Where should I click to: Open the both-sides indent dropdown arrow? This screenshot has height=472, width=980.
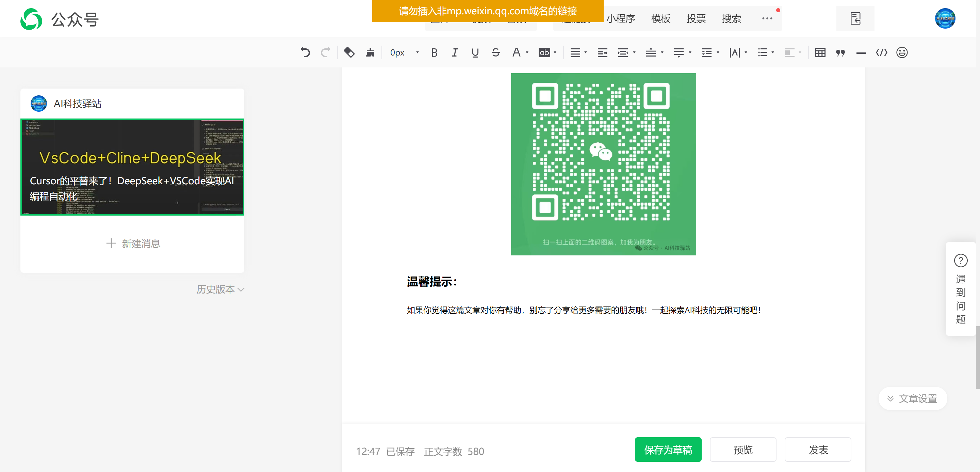coord(634,52)
